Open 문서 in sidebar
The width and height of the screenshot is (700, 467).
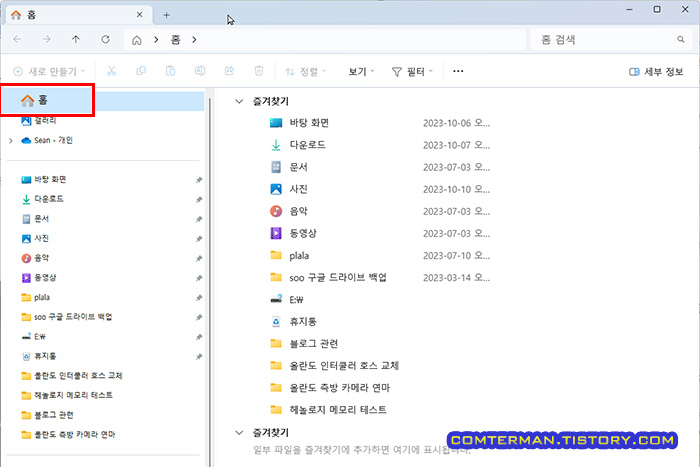(x=35, y=219)
